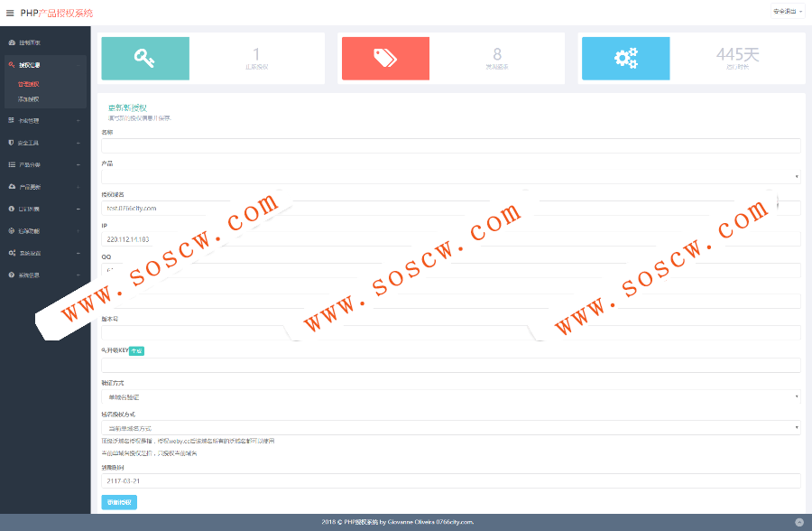Expand the gears-icon sidebar menu section
Image resolution: width=812 pixels, height=531 pixels.
(45, 253)
